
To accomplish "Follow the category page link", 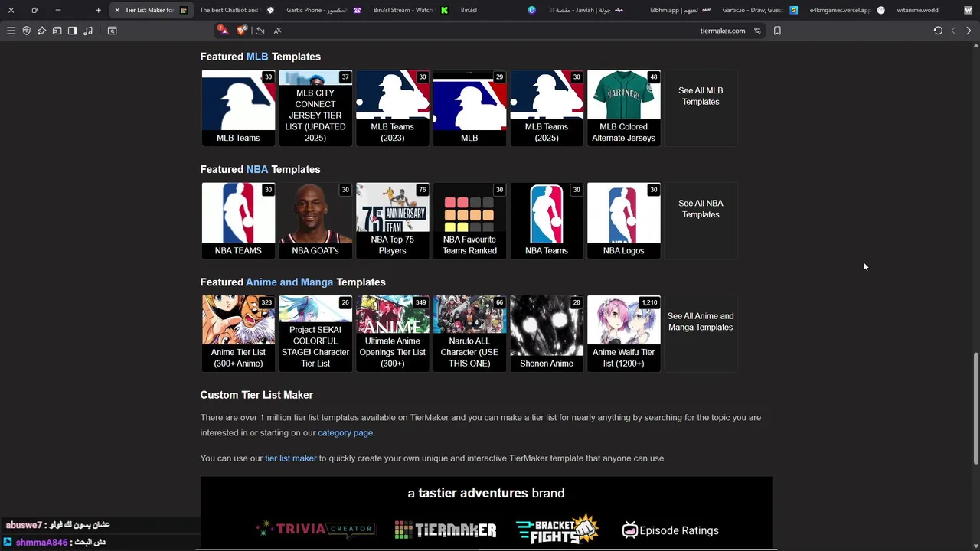I will (x=345, y=432).
